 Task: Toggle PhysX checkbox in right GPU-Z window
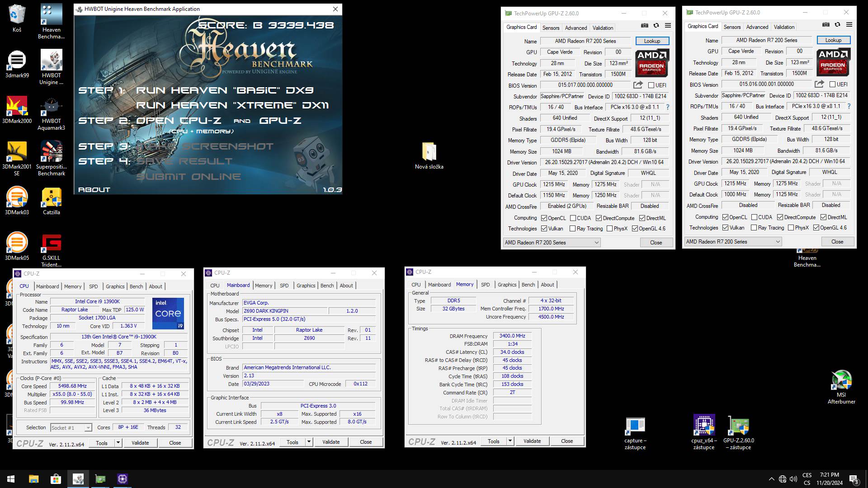[x=791, y=228]
